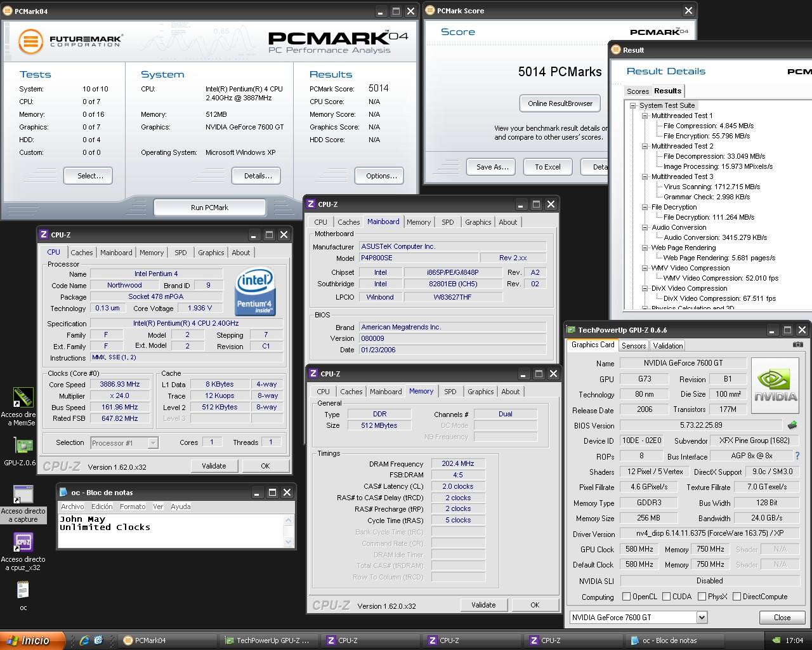Click the Bus Interface question mark icon

(x=797, y=456)
